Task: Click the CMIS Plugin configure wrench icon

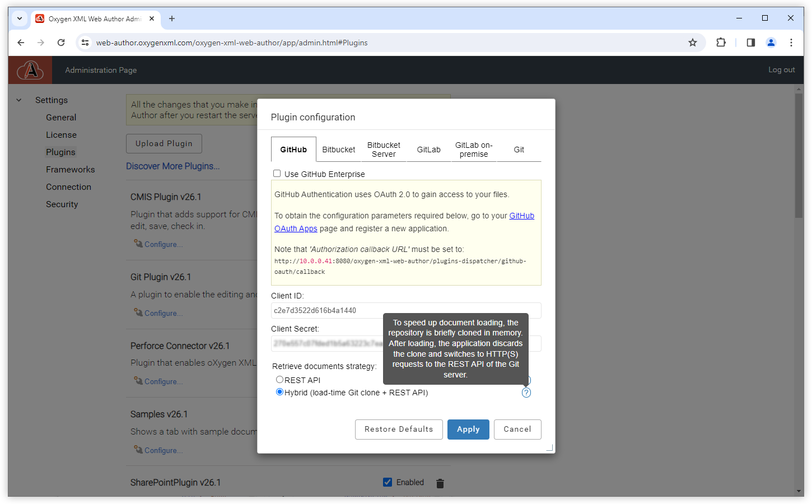Action: 138,244
